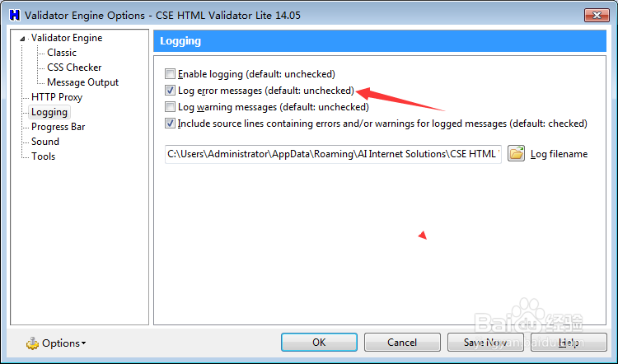The image size is (618, 364).
Task: Check Log warning messages
Action: coord(171,107)
